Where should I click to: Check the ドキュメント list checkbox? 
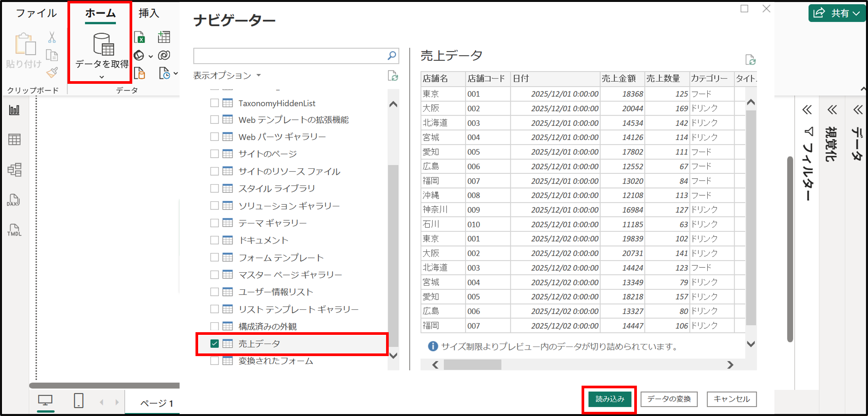click(214, 240)
